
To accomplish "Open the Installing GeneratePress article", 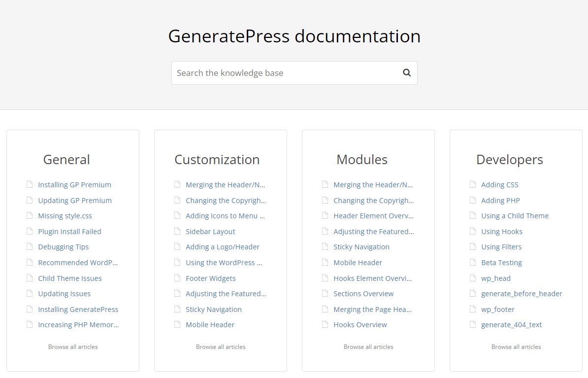I will tap(78, 309).
